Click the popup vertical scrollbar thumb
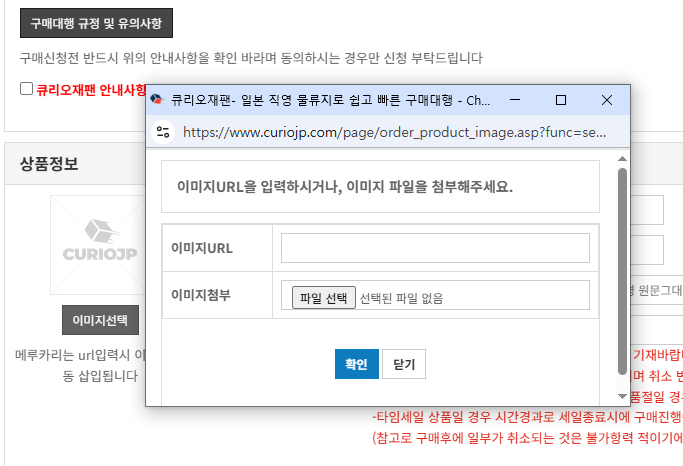The width and height of the screenshot is (683, 466). 622,271
